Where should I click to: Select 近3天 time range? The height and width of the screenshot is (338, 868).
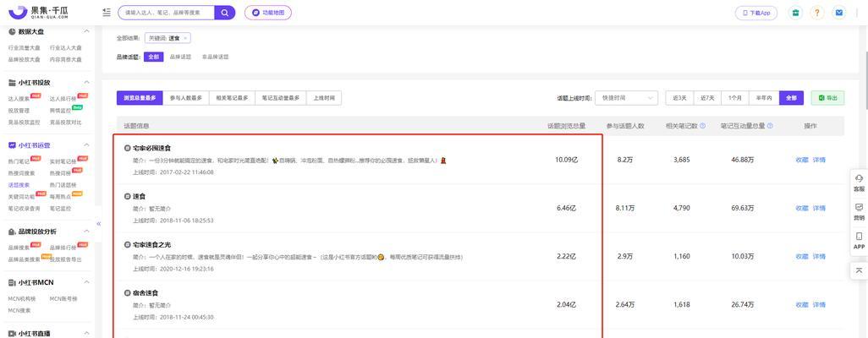coord(679,98)
